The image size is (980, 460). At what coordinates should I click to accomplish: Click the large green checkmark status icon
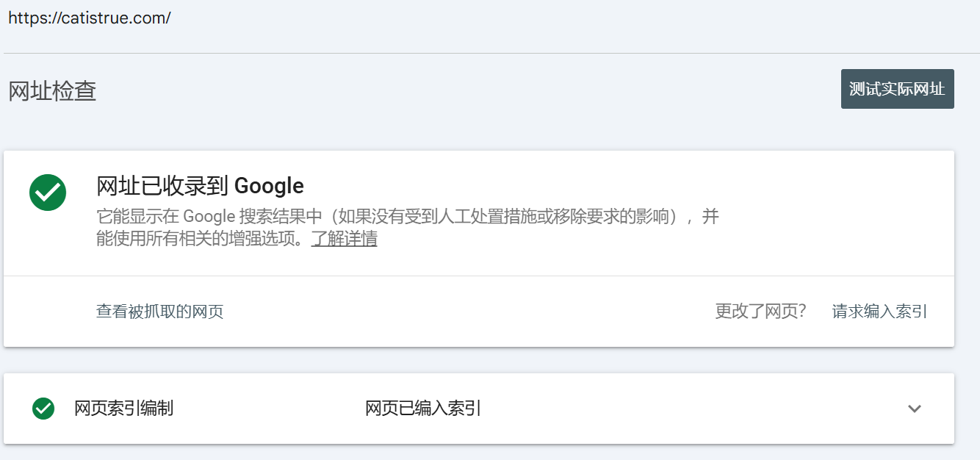(x=48, y=193)
